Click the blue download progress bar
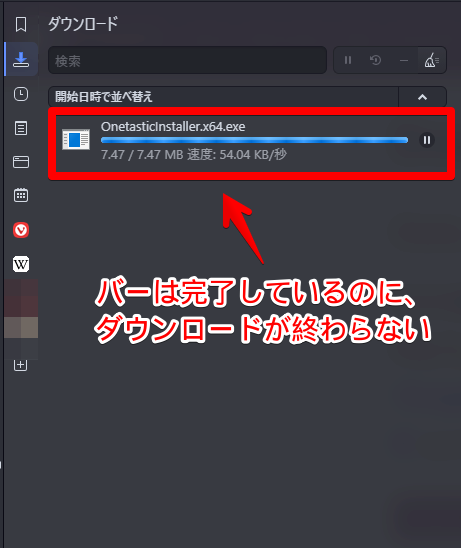This screenshot has height=548, width=461. tap(254, 140)
